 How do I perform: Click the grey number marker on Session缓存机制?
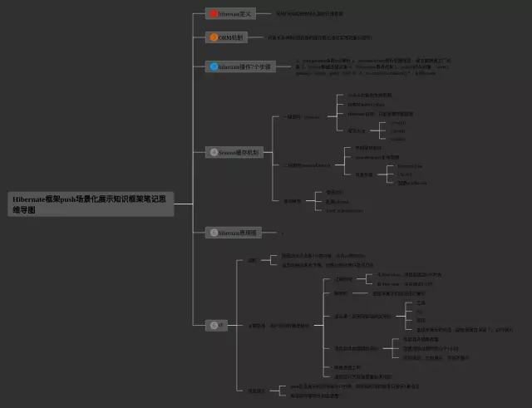click(214, 152)
